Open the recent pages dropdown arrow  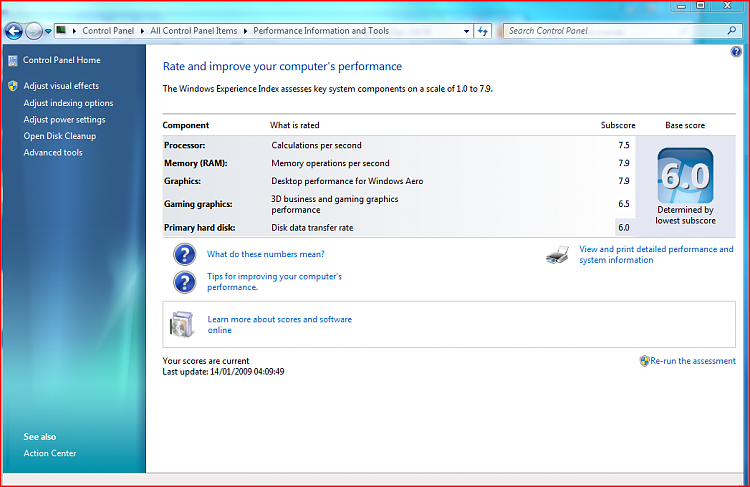tap(48, 32)
